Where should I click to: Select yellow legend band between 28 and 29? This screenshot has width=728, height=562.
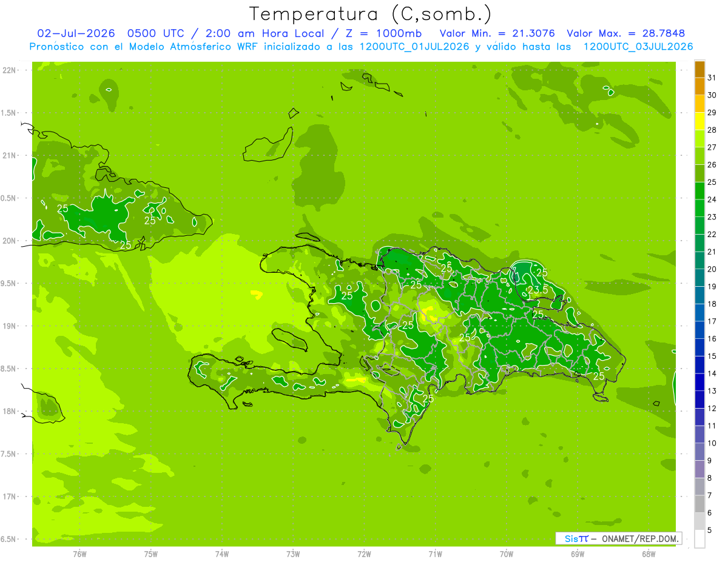pyautogui.click(x=699, y=121)
